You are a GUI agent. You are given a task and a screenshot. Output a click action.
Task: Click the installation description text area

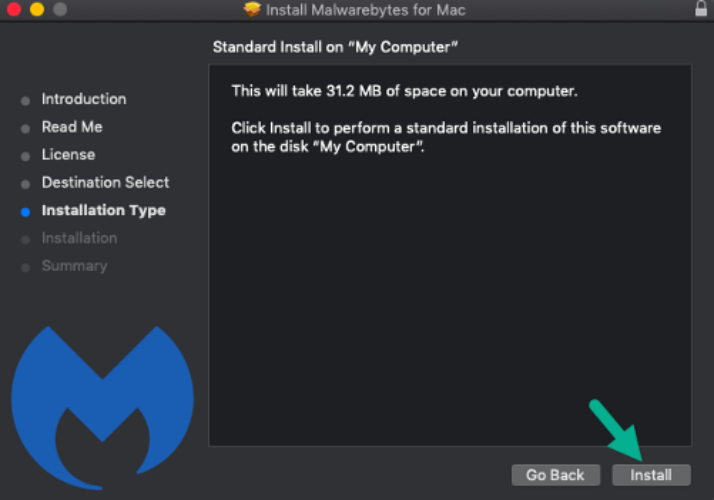pyautogui.click(x=450, y=255)
